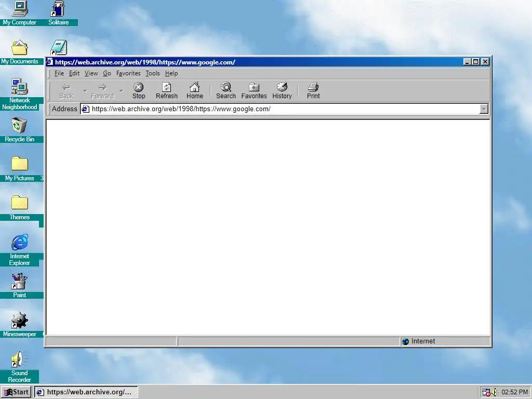Select the Sound Recorder shortcut
The width and height of the screenshot is (532, 399).
click(x=20, y=367)
